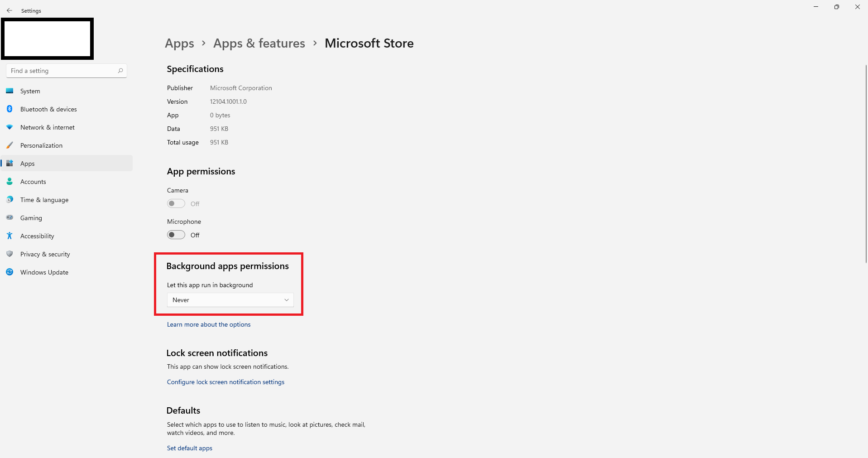Click the Accounts person icon
This screenshot has height=458, width=868.
click(x=10, y=182)
